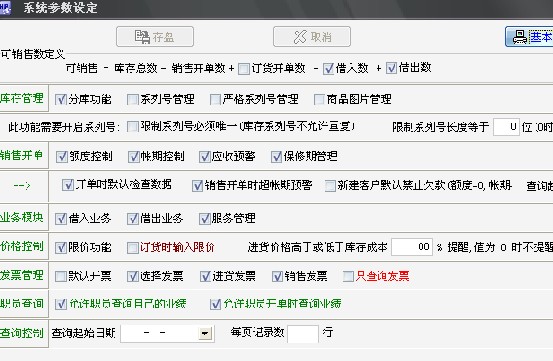Toggle 帐期控制 checkbox
The height and width of the screenshot is (361, 553).
[x=134, y=157]
